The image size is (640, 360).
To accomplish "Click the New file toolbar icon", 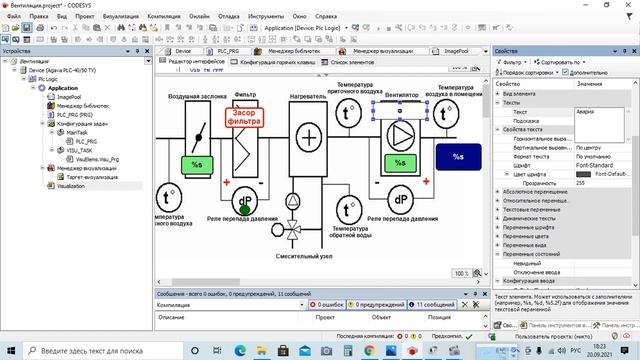I will (x=5, y=28).
